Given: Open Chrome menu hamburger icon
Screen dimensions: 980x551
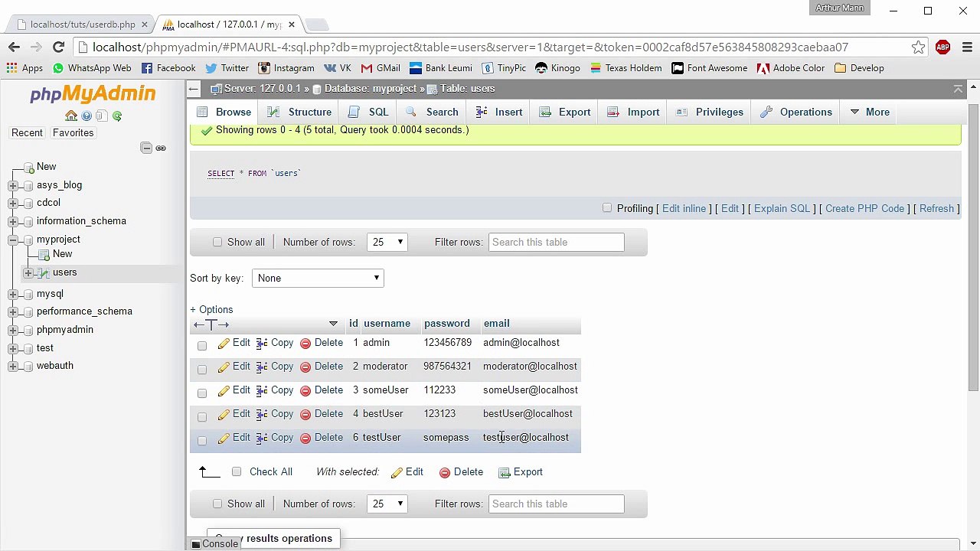Looking at the screenshot, I should (966, 47).
